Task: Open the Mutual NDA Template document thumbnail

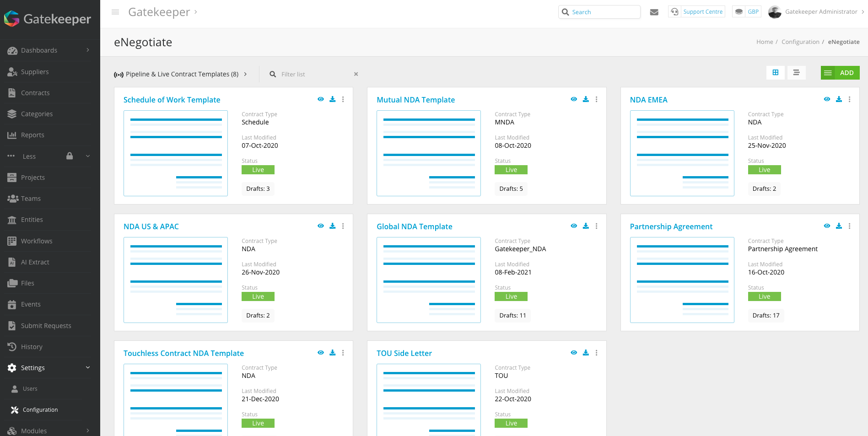Action: click(429, 153)
